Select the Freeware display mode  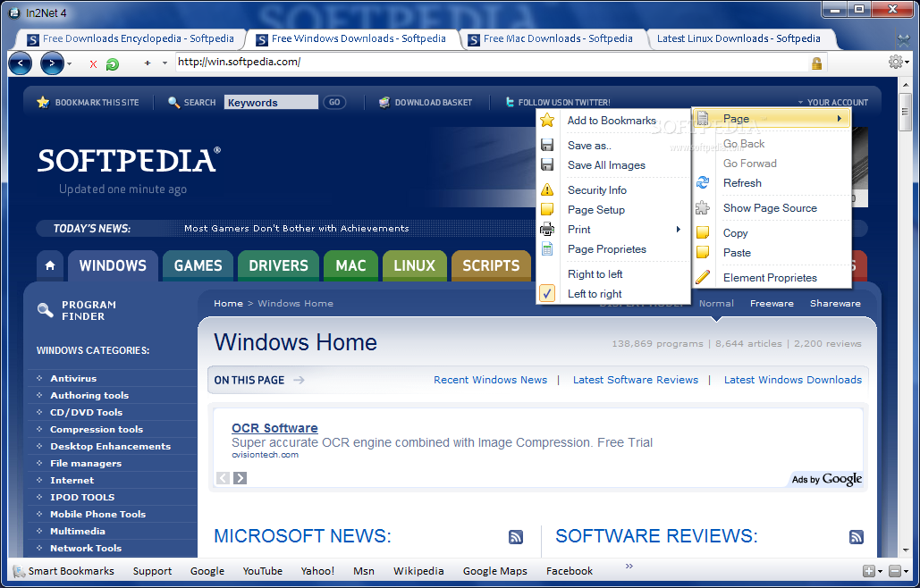(772, 304)
